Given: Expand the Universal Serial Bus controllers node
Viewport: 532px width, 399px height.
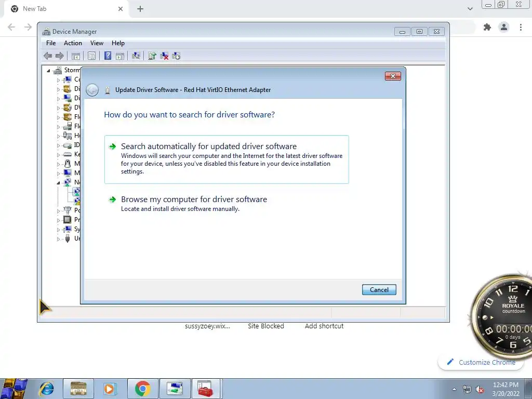Looking at the screenshot, I should [58, 239].
